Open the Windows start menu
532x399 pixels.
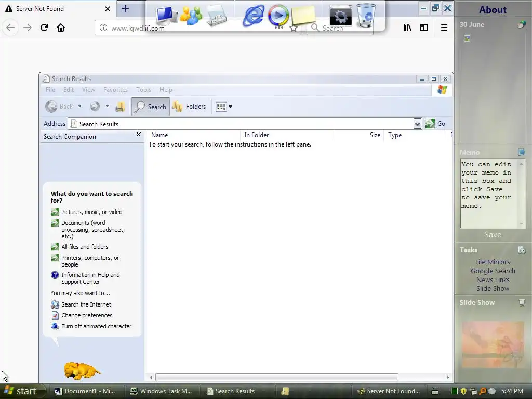(23, 391)
